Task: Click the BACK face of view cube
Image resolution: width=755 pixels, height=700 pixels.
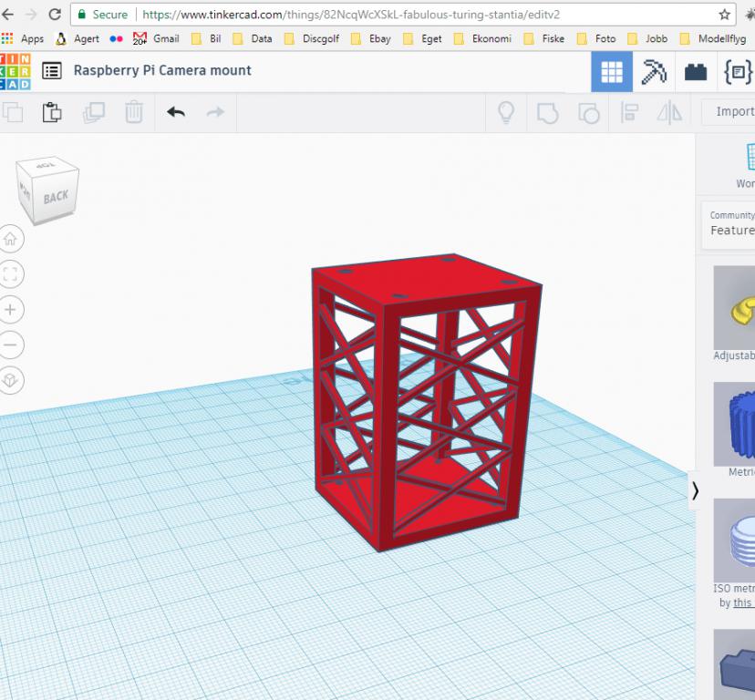Action: click(56, 197)
